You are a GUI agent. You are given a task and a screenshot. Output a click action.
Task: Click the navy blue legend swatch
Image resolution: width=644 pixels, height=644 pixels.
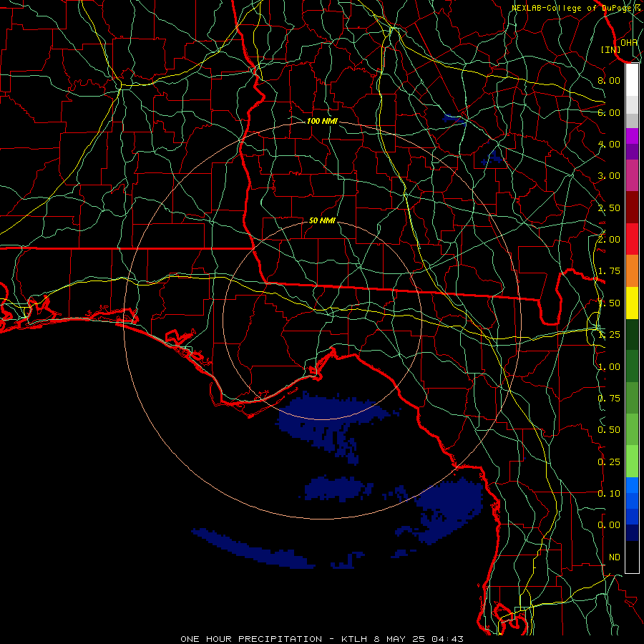pos(632,532)
